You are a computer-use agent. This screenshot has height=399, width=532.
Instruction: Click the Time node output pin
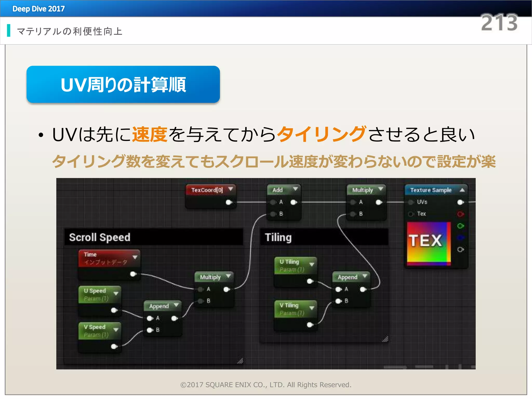pyautogui.click(x=133, y=274)
